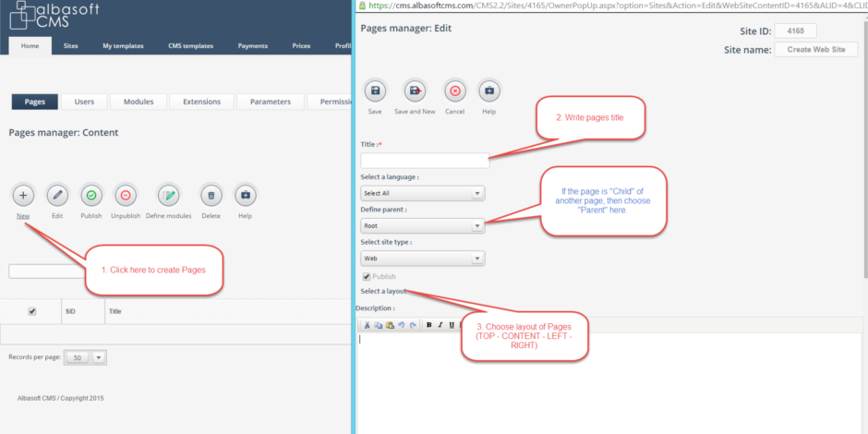
Task: Click the search box in Pages manager Content
Action: click(47, 271)
